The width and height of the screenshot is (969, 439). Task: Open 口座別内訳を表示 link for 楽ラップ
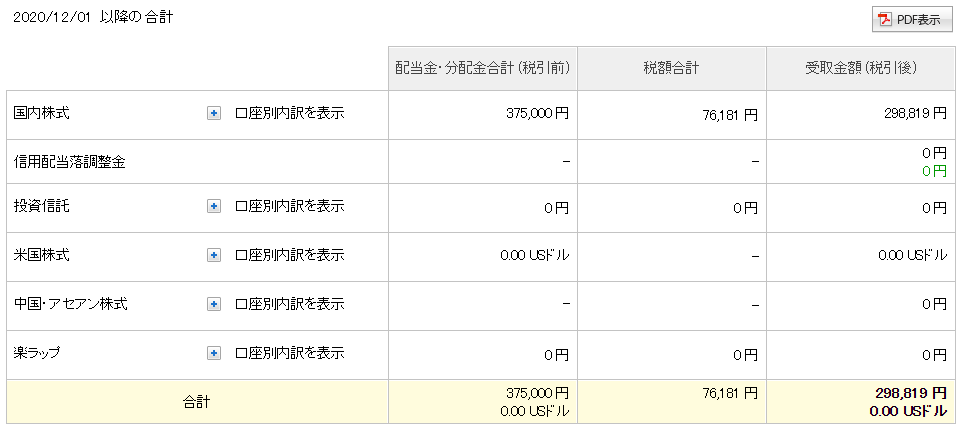coord(289,353)
